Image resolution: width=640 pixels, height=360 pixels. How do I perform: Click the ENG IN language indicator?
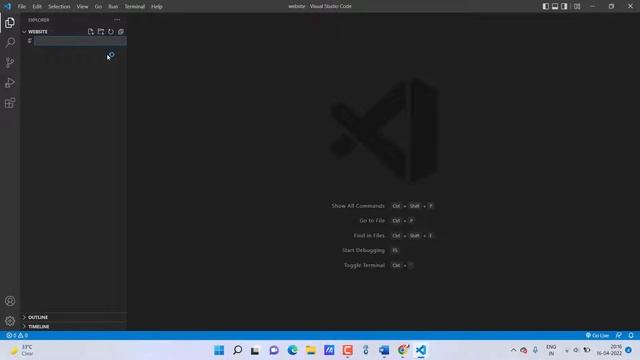pos(551,350)
